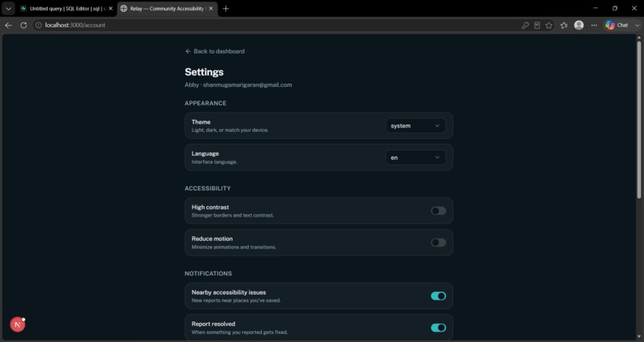Go back using the browser back arrow
Screen dimensions: 644x342
click(8, 25)
